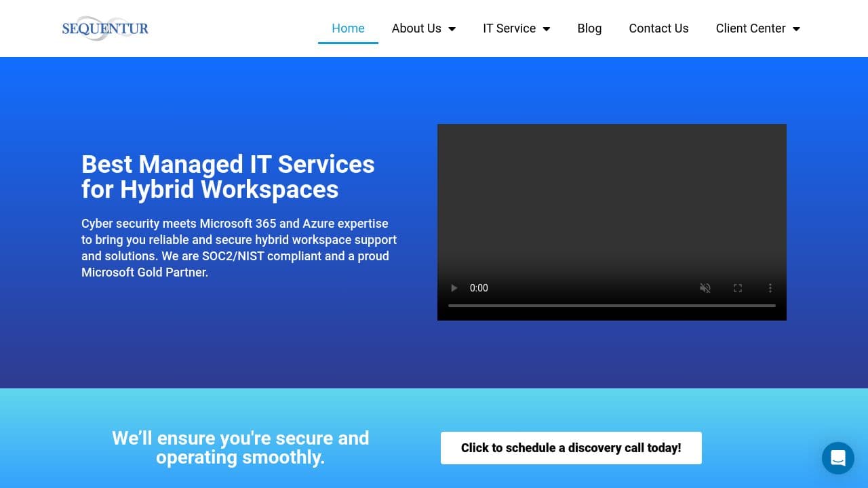Click the Sequentur logo
This screenshot has width=868, height=488.
point(105,28)
